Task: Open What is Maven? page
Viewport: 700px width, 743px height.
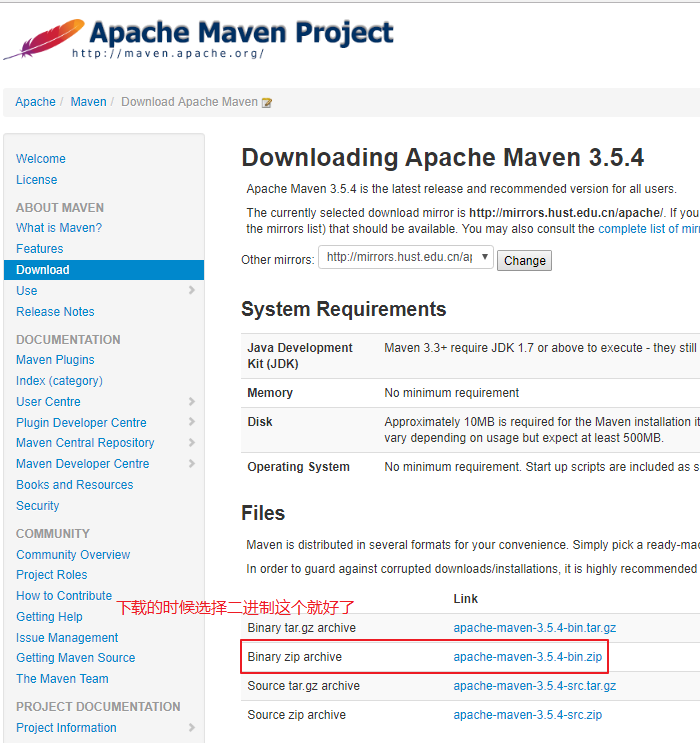Action: 59,228
